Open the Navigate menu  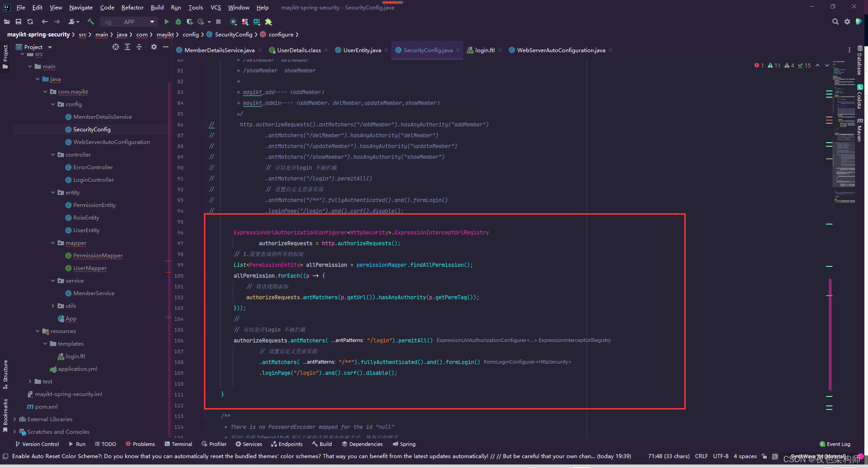(x=81, y=7)
